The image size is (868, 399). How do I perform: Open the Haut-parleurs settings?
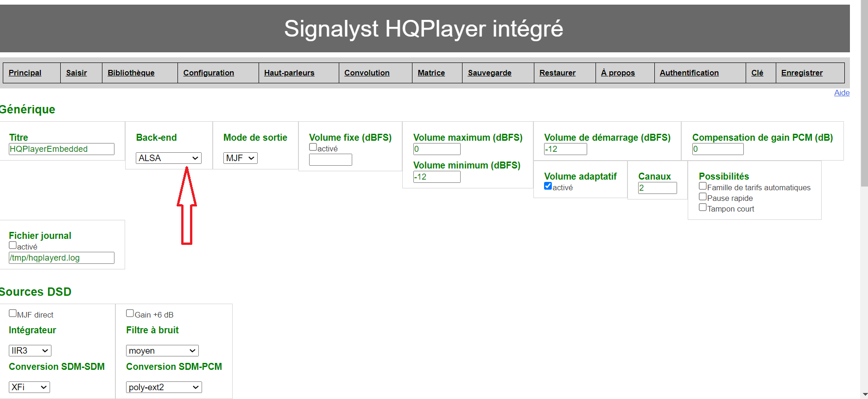pos(289,73)
